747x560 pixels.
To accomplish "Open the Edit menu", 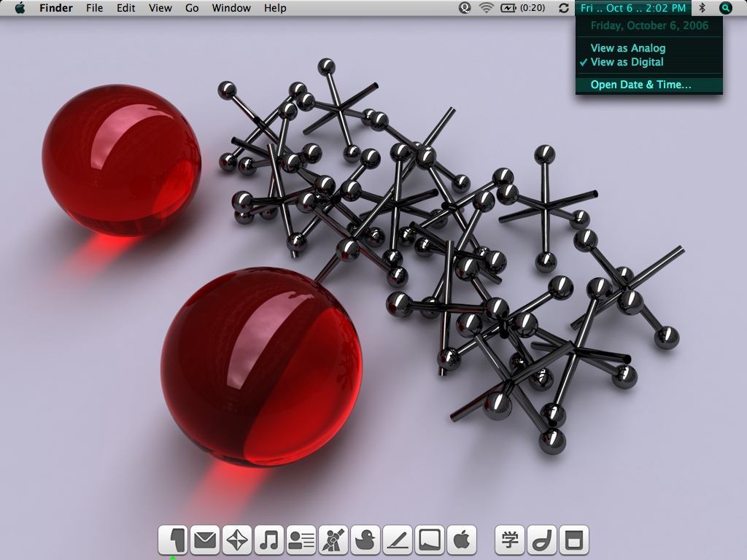I will pos(125,8).
